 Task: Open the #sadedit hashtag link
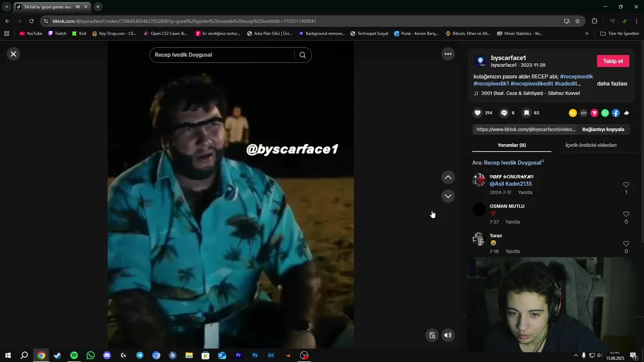click(568, 83)
